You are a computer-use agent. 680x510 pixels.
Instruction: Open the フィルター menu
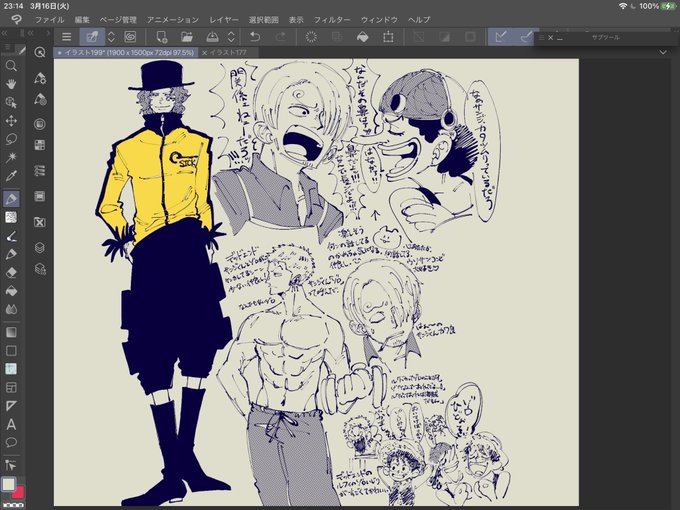pyautogui.click(x=332, y=20)
